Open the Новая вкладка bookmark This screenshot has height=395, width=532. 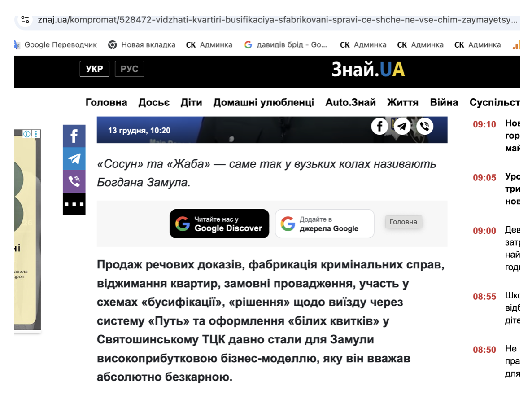[x=142, y=44]
